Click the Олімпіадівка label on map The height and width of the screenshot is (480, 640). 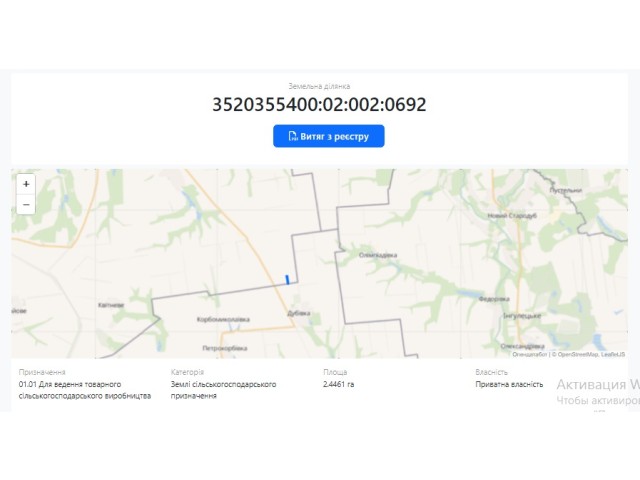click(378, 255)
